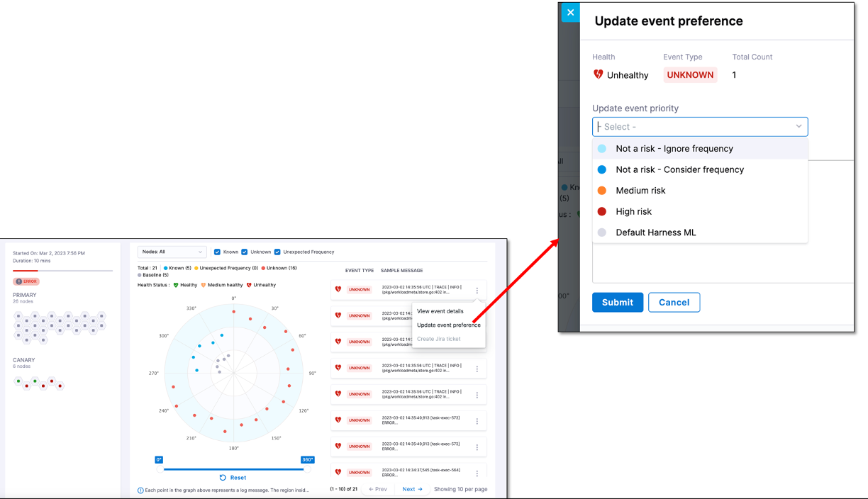Choose High risk from the priority list
Image resolution: width=868 pixels, height=499 pixels.
point(633,211)
